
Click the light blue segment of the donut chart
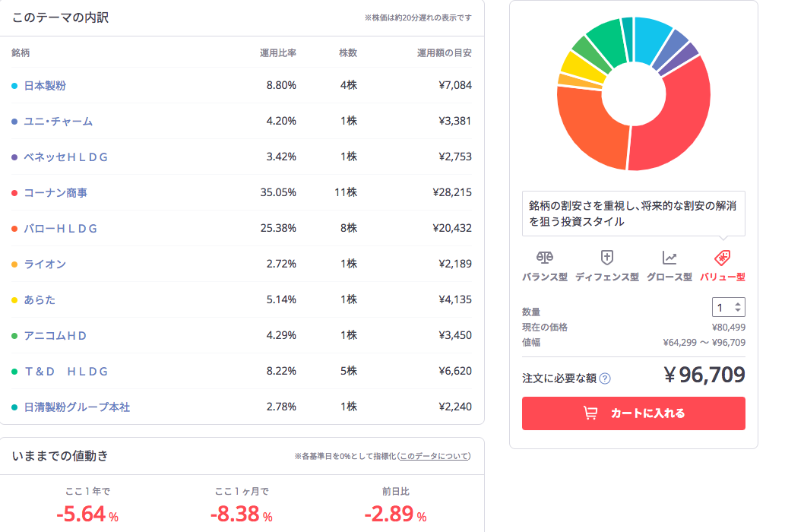pos(649,40)
